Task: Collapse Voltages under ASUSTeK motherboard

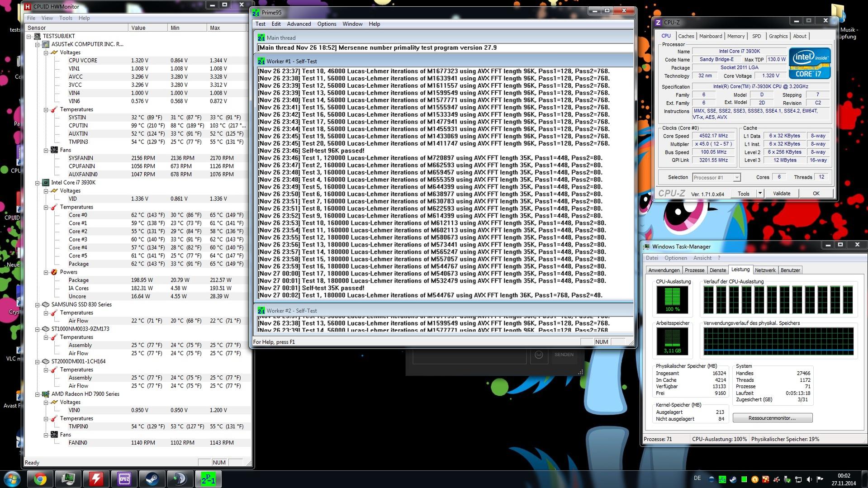Action: [46, 52]
